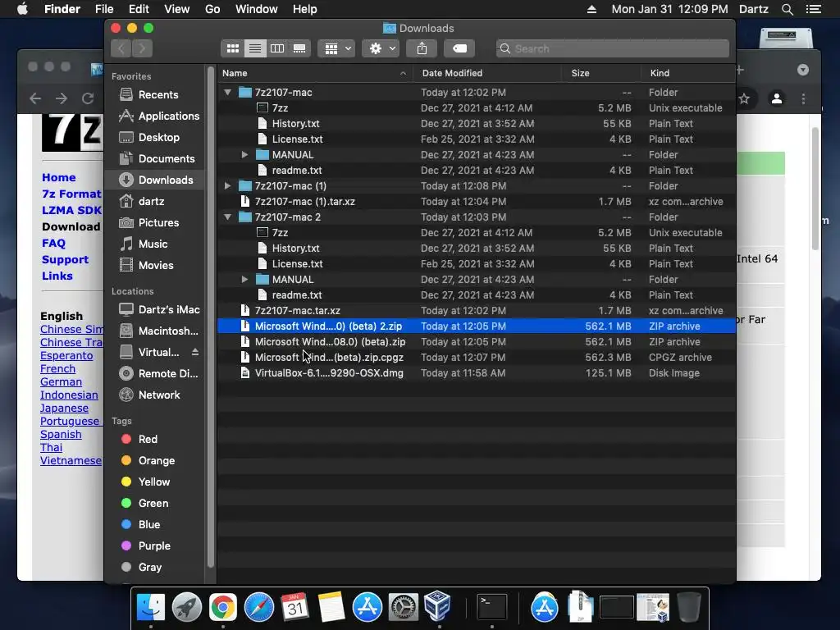Click the FAQ link in browser

53,243
